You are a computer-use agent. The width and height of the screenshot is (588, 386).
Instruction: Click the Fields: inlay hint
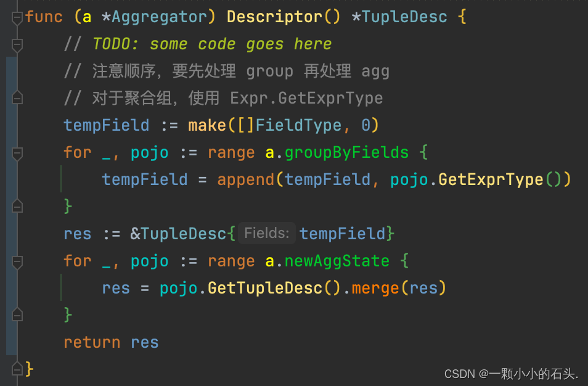click(267, 233)
